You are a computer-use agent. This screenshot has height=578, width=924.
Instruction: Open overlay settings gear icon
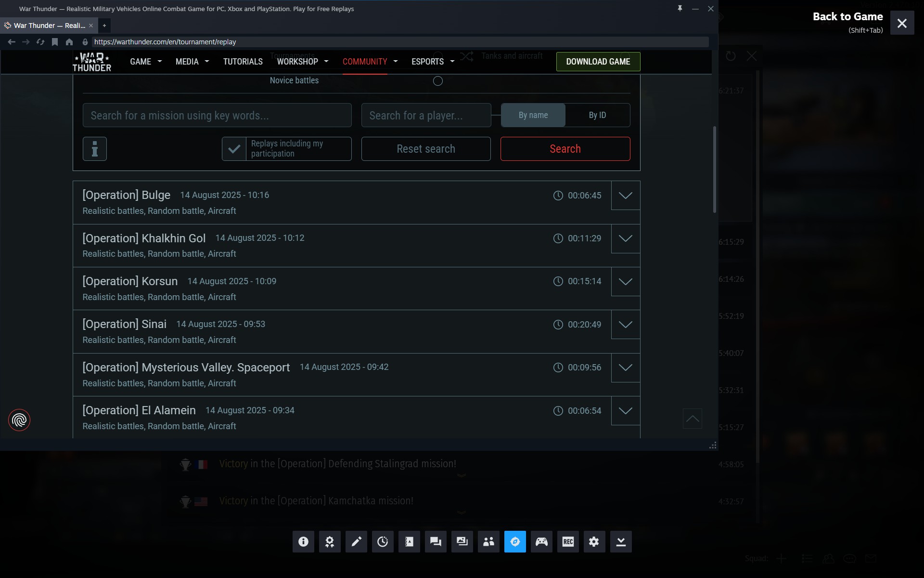[x=594, y=542]
